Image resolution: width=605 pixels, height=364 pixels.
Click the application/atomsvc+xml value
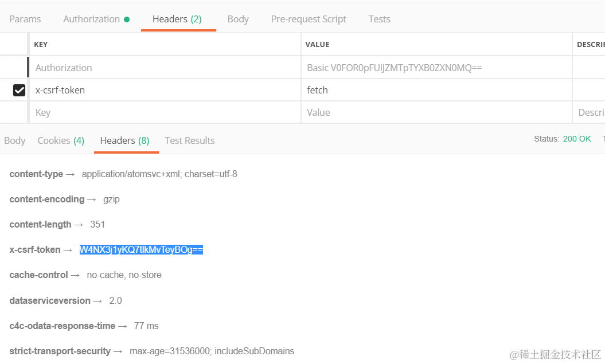pyautogui.click(x=159, y=174)
